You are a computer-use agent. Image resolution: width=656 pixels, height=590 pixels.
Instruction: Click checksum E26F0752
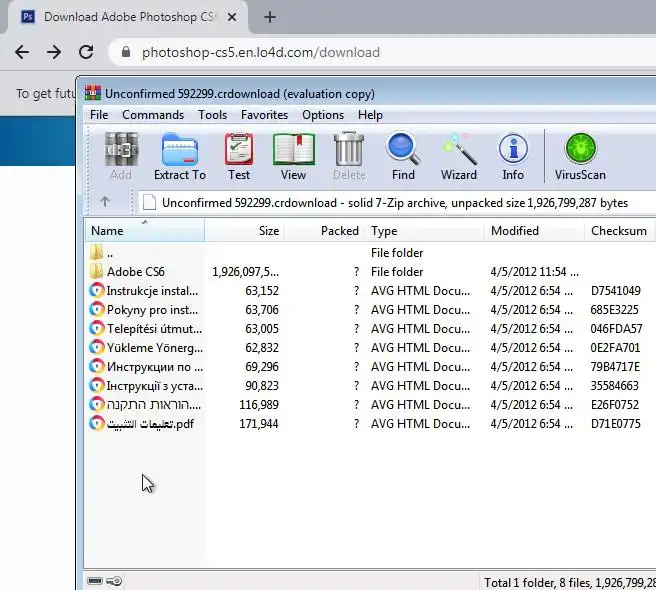[x=615, y=405]
